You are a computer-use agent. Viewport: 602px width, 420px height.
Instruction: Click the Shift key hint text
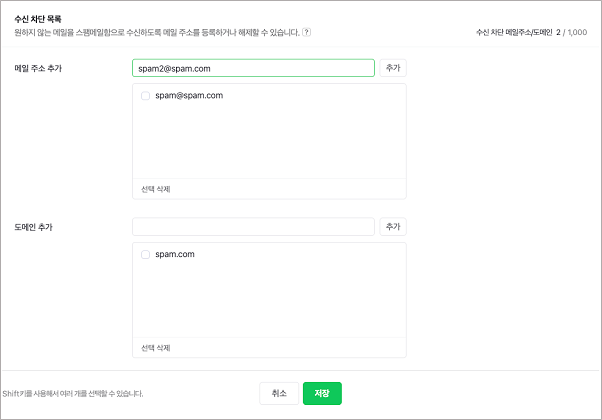click(x=73, y=394)
